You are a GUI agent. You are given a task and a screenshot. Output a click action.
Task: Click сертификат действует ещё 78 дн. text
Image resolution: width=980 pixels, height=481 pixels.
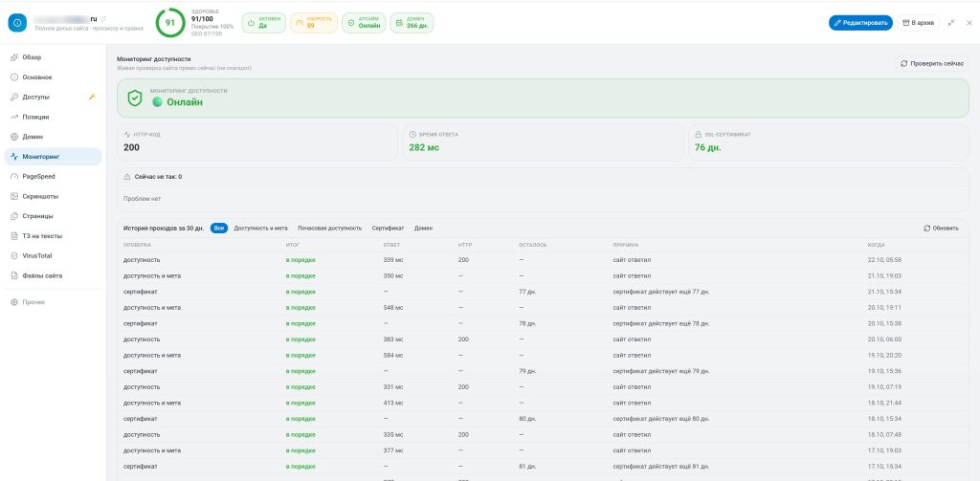point(660,323)
